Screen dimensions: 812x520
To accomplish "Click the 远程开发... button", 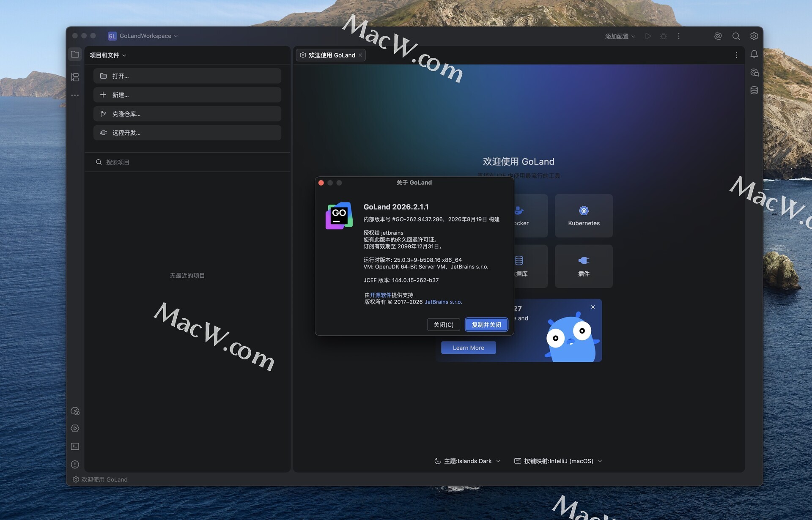I will click(187, 133).
